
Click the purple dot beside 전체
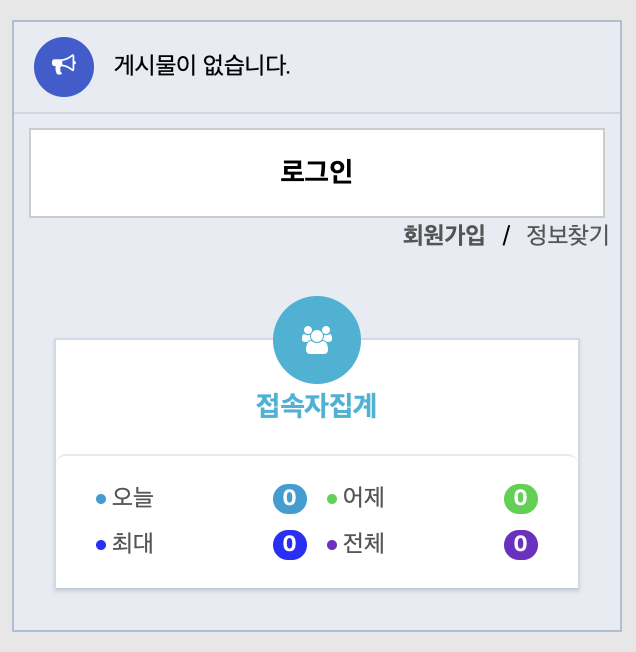click(x=332, y=545)
